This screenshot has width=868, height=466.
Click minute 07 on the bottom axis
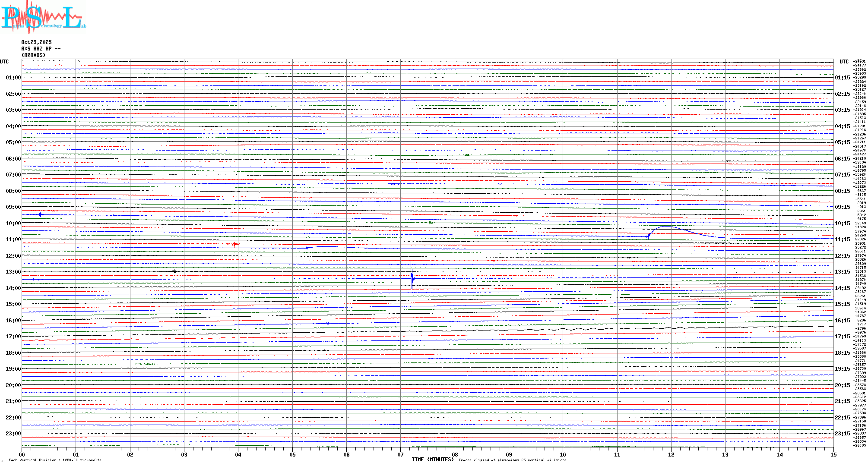click(401, 454)
